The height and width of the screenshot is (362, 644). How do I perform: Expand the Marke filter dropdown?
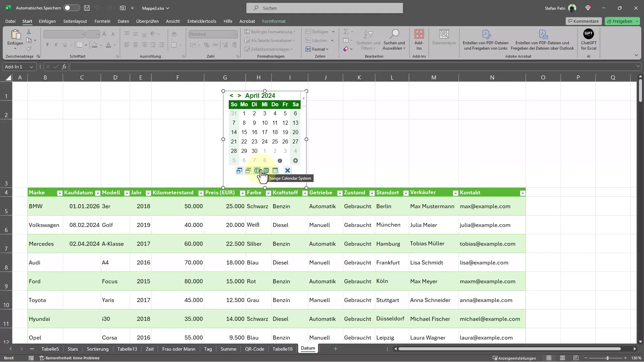tap(59, 193)
